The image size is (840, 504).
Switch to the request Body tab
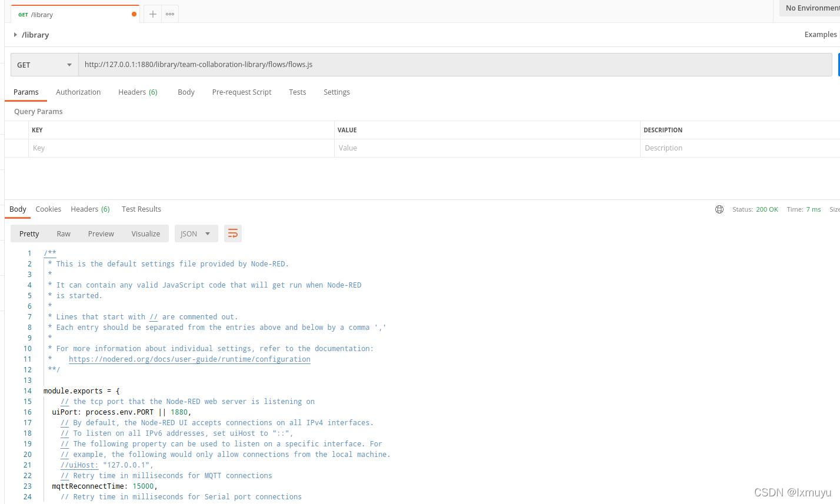[x=186, y=92]
